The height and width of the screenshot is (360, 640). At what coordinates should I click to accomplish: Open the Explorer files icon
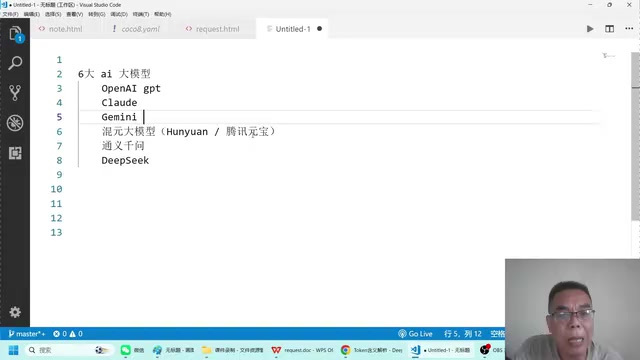[x=15, y=33]
